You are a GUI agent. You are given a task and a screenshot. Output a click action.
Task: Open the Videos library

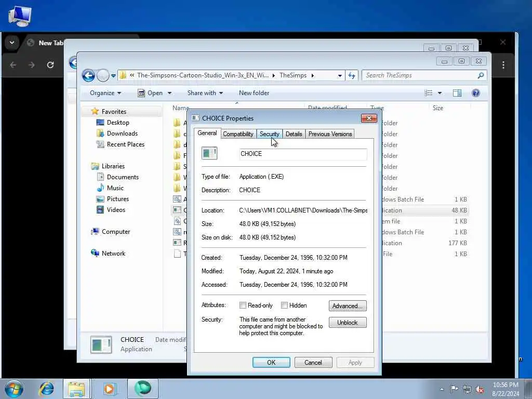pyautogui.click(x=116, y=210)
